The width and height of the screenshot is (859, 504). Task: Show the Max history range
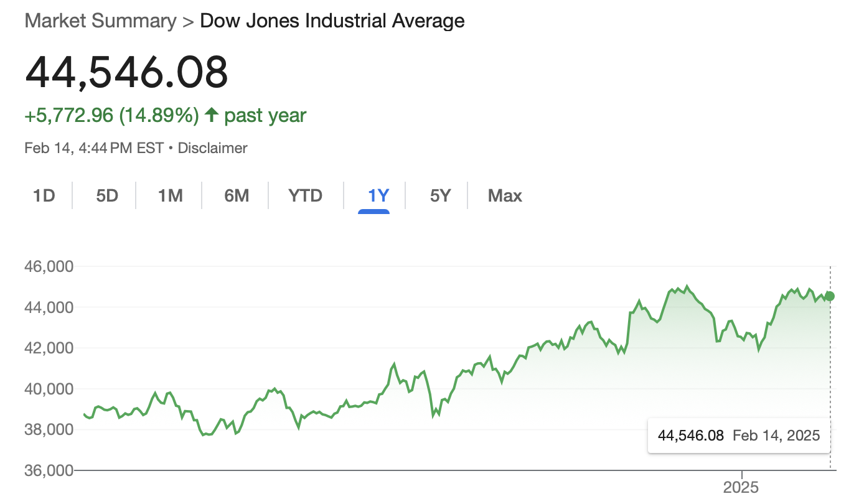point(504,196)
